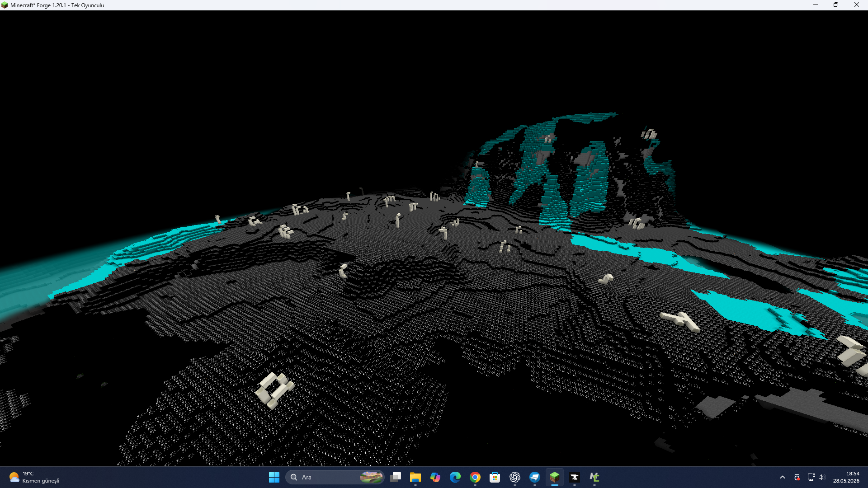Switch to Google Chrome on the taskbar
868x488 pixels.
[x=475, y=477]
